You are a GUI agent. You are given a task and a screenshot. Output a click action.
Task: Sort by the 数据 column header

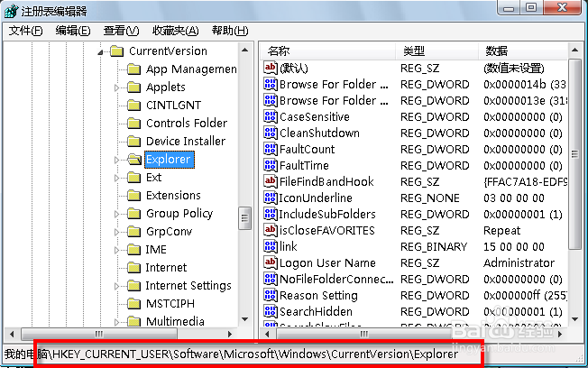[523, 51]
